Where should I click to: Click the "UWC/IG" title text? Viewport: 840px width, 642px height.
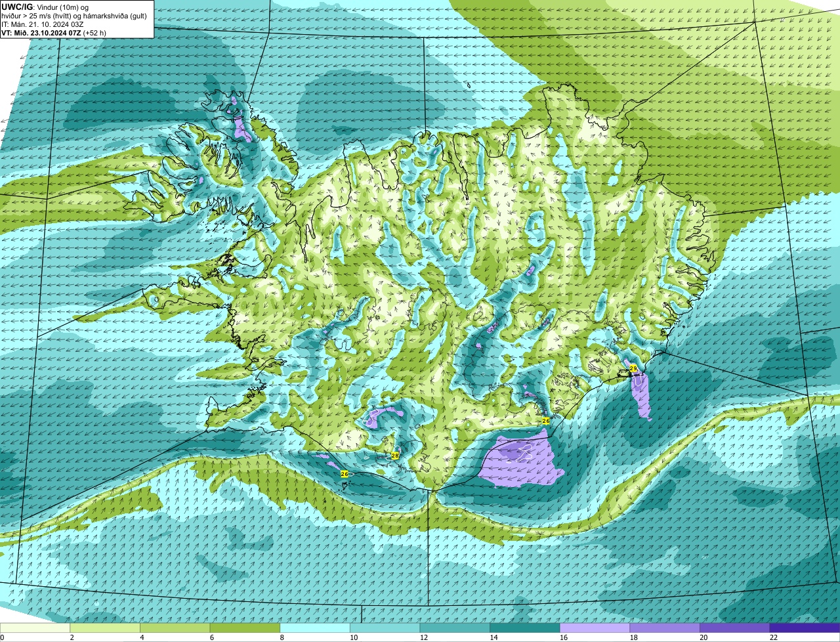[x=16, y=7]
